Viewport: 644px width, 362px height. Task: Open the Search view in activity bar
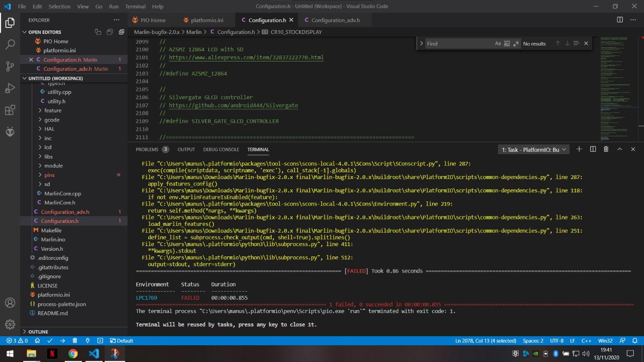click(x=10, y=44)
